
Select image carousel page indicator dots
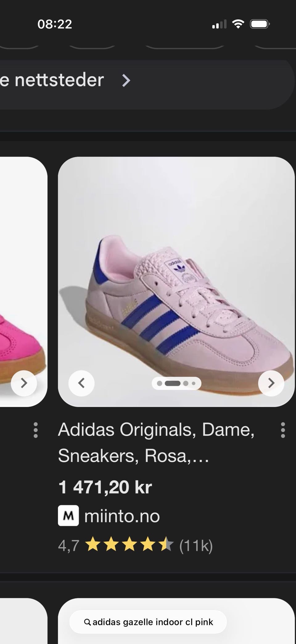tap(176, 383)
